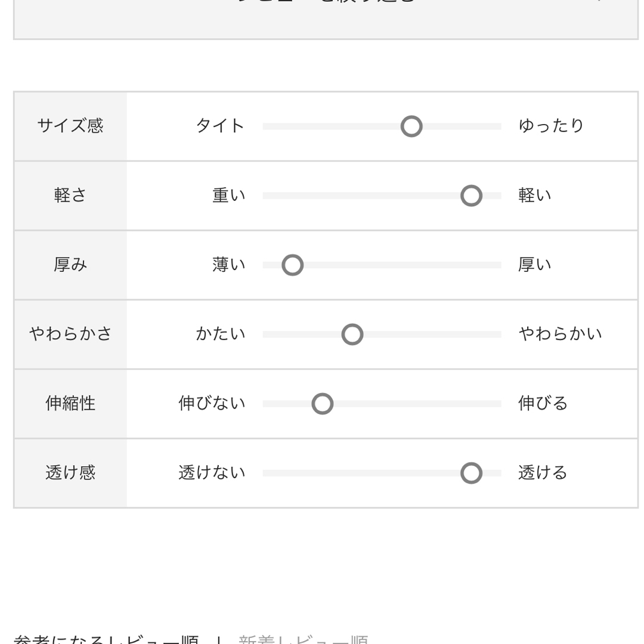
Task: Select the 透け感 row header
Action: (x=70, y=473)
